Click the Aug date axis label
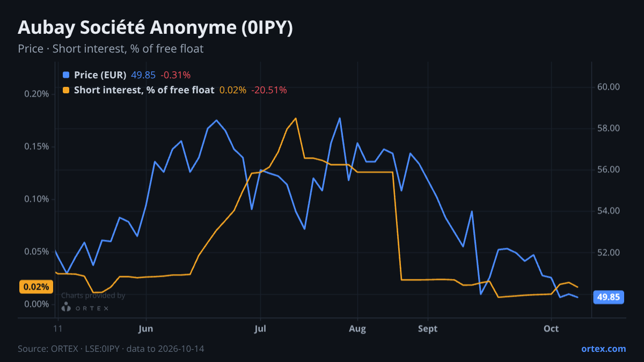 pyautogui.click(x=357, y=329)
